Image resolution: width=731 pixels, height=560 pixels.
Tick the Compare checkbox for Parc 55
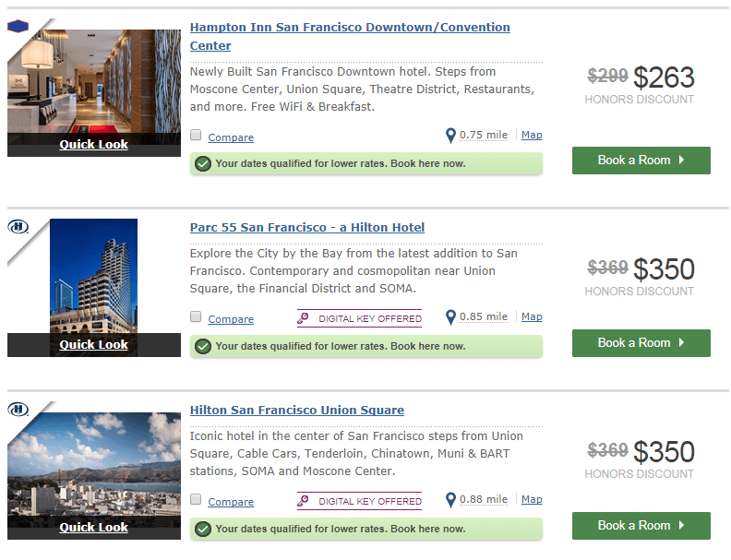pyautogui.click(x=196, y=317)
